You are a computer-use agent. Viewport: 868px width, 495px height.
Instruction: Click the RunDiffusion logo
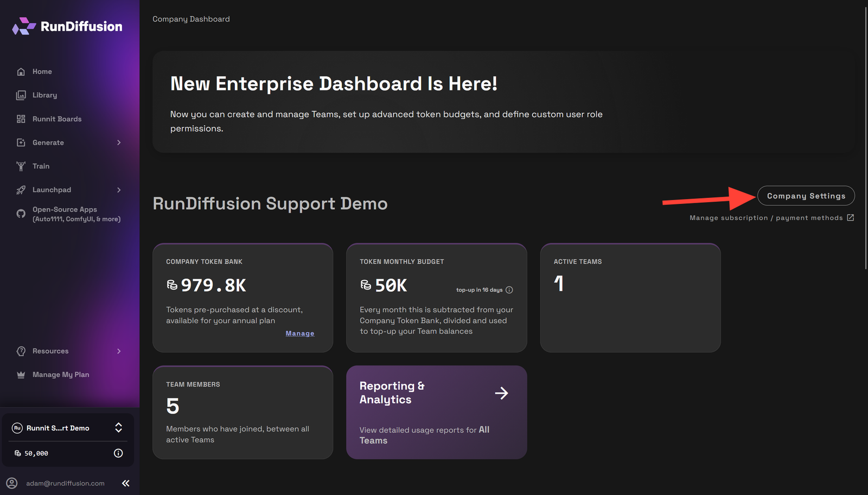[x=66, y=25]
